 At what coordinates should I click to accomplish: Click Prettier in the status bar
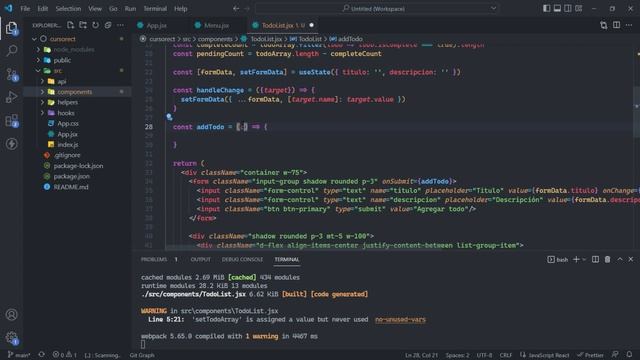click(591, 355)
